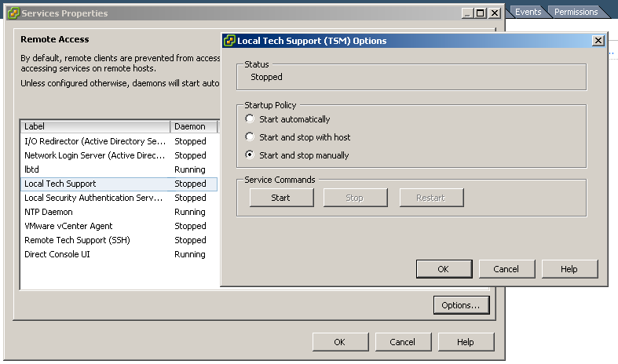
Task: Select the lbtd service row
Action: pos(119,169)
